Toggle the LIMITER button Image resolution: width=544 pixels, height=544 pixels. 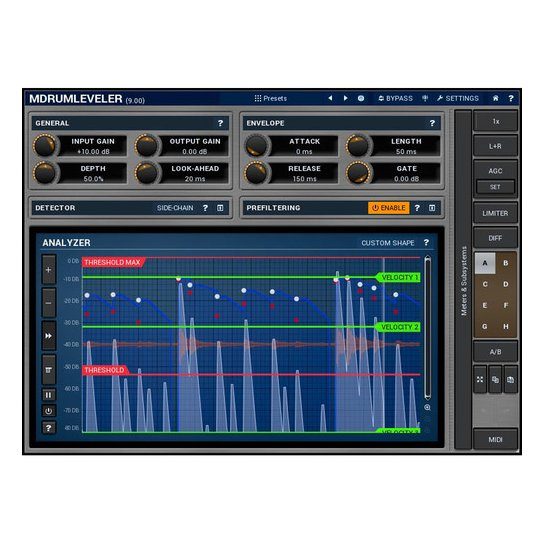(495, 213)
